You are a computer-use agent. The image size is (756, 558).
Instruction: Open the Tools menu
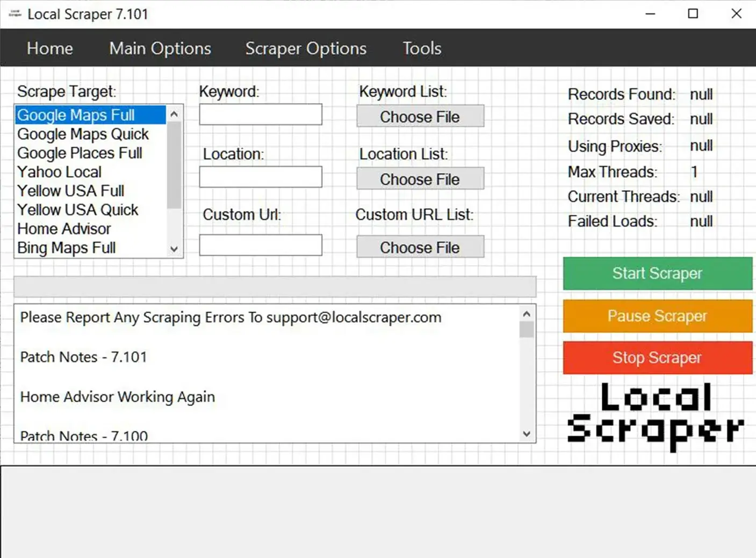point(422,48)
